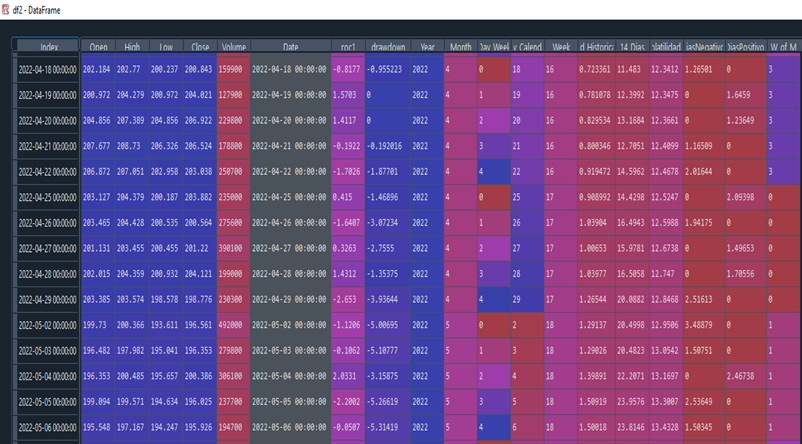Select the drawdown column header

388,47
